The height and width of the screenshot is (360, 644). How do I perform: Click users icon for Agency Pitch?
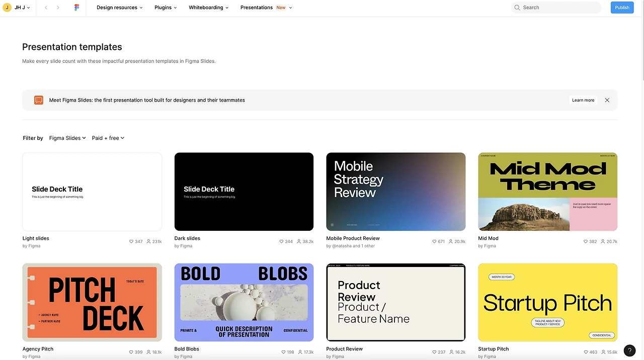(149, 352)
